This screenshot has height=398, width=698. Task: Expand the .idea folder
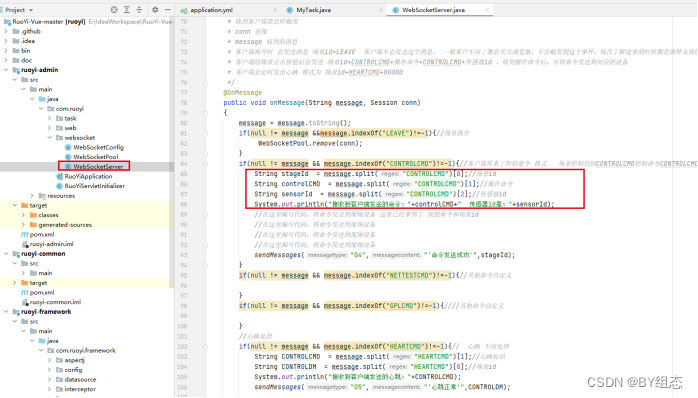6,41
